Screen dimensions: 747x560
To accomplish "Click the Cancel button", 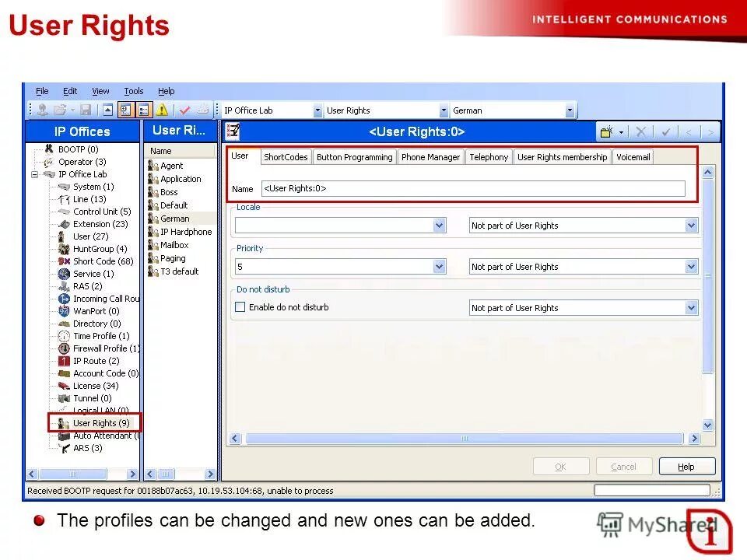I will click(x=624, y=466).
